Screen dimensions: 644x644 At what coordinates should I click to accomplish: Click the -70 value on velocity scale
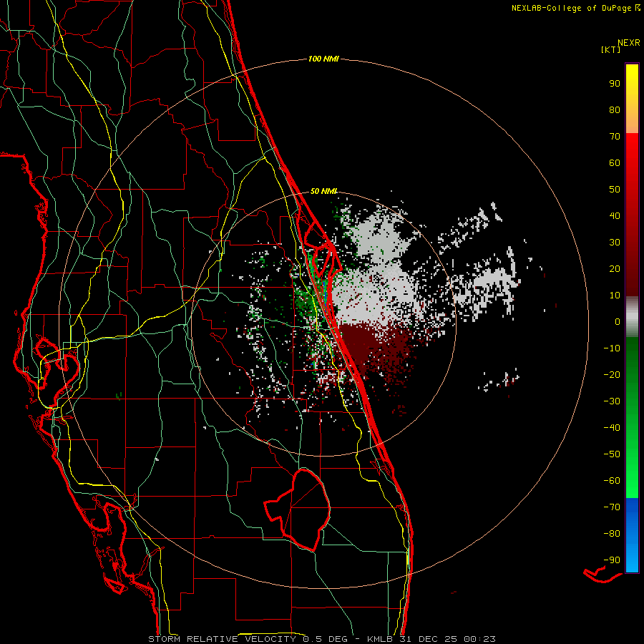point(612,507)
